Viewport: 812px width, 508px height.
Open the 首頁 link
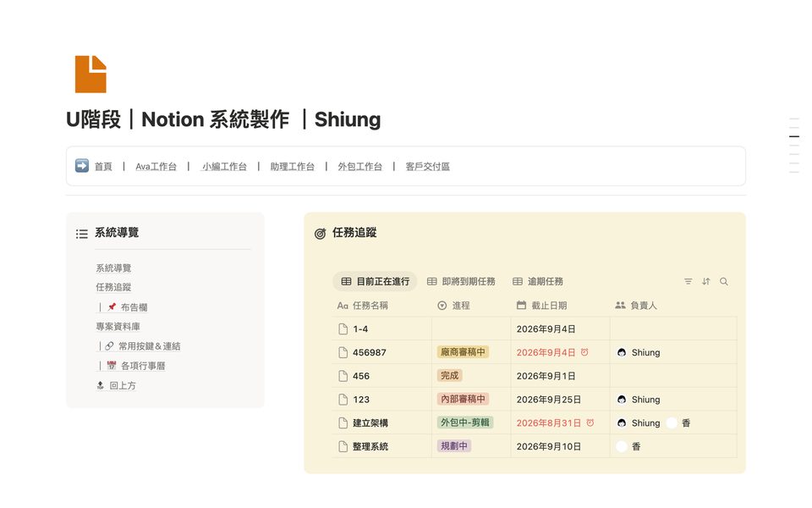(x=103, y=167)
